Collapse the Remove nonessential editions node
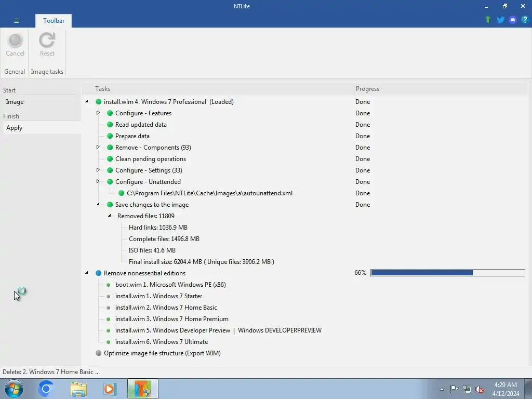This screenshot has width=532, height=399. tap(87, 273)
